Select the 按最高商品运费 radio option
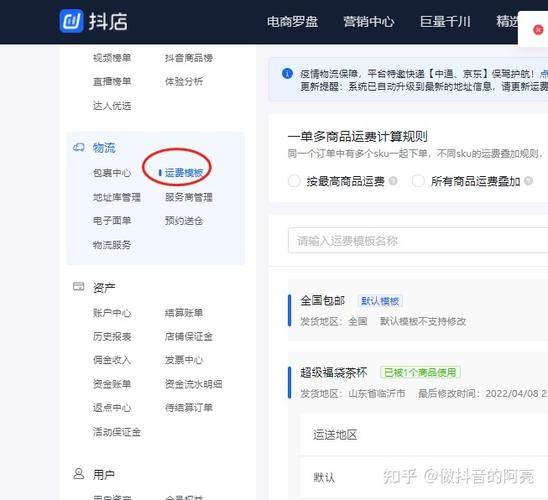The height and width of the screenshot is (500, 548). [x=294, y=181]
